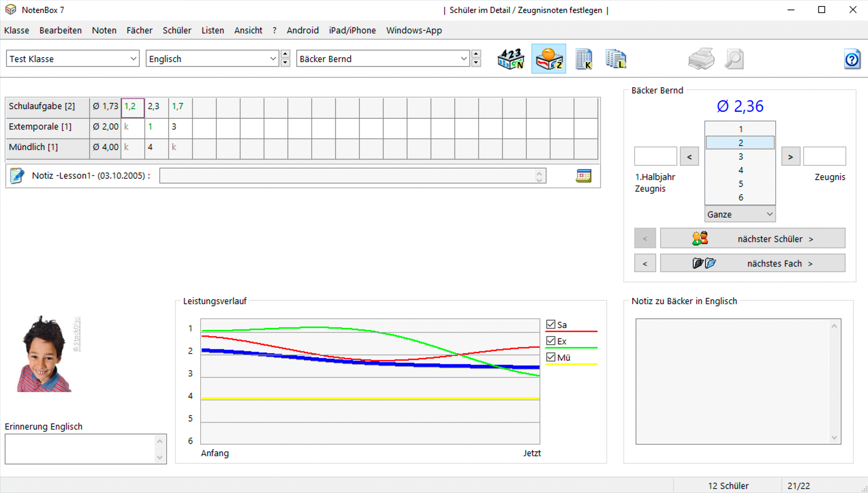Open the lists (L) toolbar icon
This screenshot has height=493, width=868.
point(616,59)
